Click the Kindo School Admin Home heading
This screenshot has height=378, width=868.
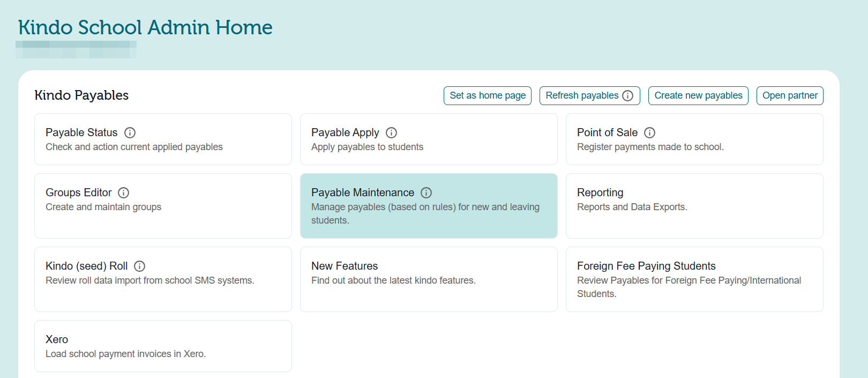[145, 27]
